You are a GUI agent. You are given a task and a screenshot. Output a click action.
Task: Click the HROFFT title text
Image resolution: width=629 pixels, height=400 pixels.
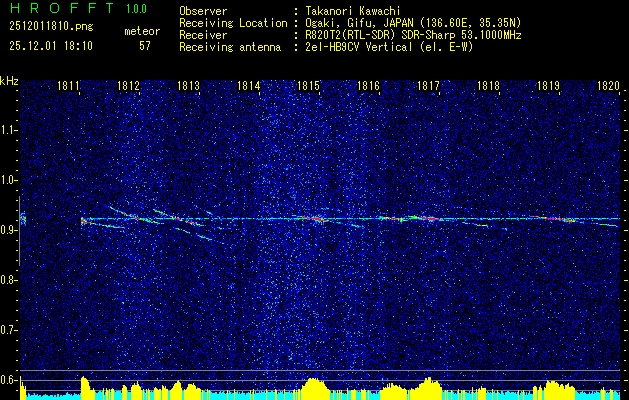click(62, 8)
